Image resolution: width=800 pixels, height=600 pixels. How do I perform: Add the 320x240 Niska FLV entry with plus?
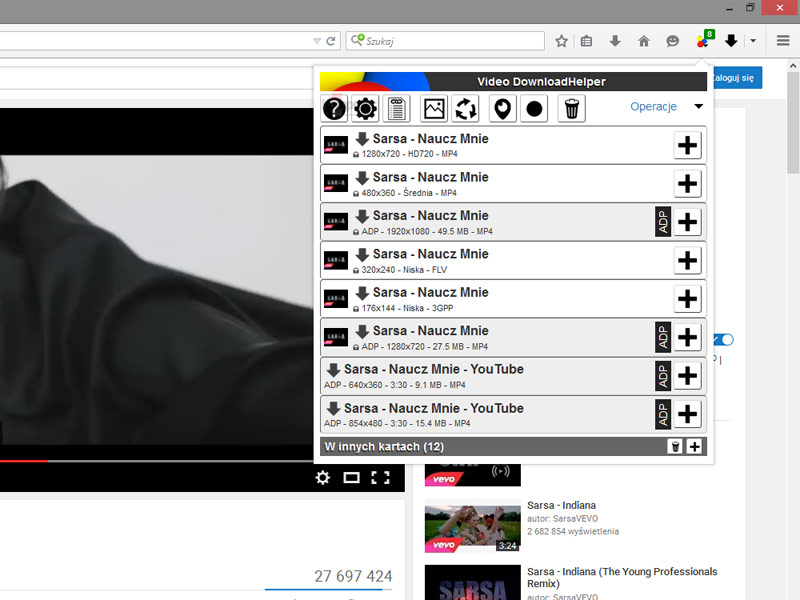pos(687,260)
